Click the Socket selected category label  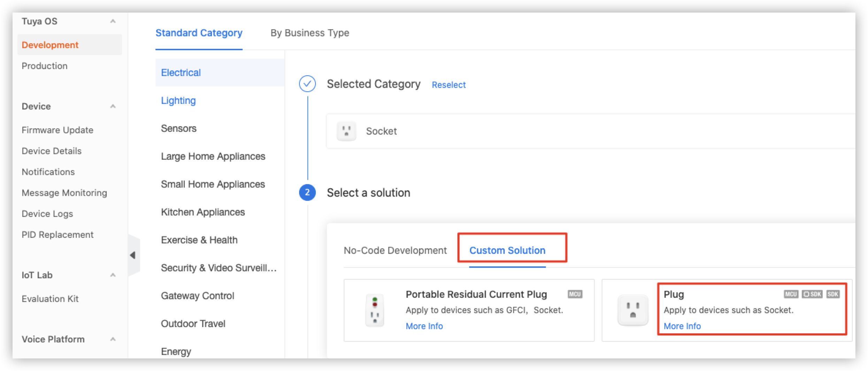pos(381,131)
